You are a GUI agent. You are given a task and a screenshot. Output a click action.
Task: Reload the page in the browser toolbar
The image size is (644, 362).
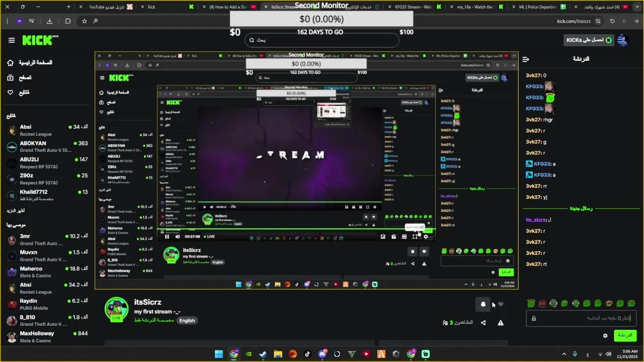612,21
